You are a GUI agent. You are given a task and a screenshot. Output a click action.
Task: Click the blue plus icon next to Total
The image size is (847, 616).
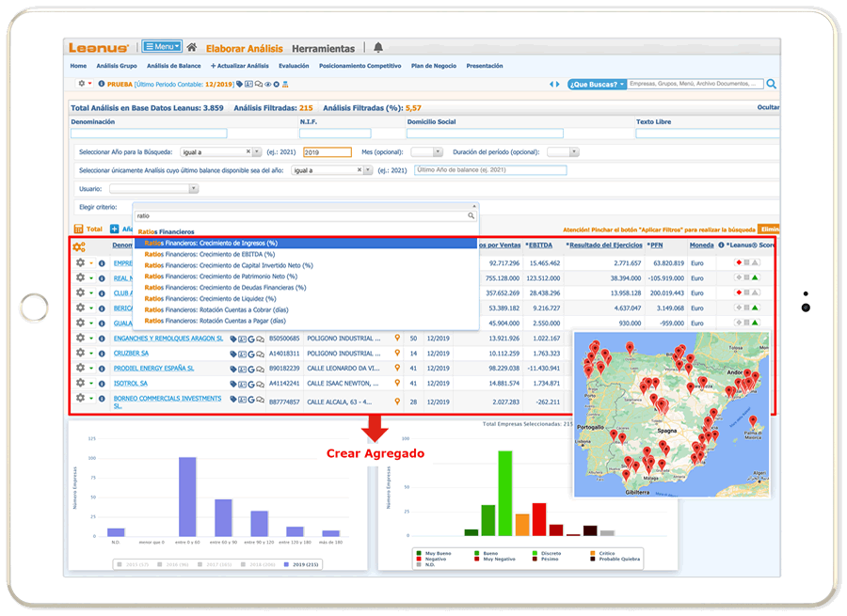click(115, 229)
